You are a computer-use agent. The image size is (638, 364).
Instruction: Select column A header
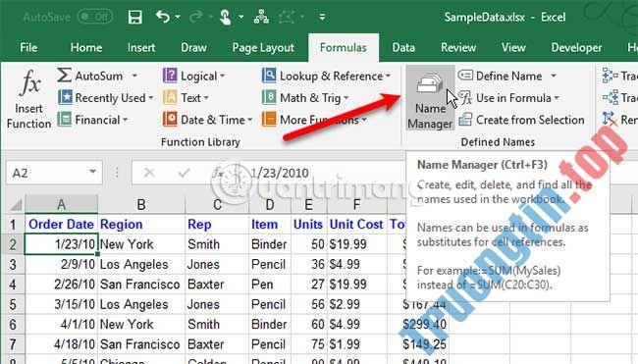pyautogui.click(x=61, y=205)
